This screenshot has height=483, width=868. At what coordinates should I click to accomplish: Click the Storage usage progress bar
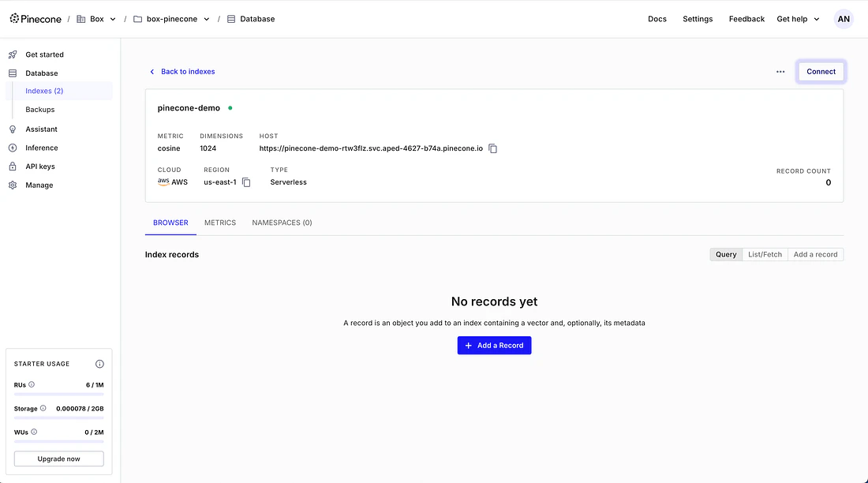tap(58, 417)
